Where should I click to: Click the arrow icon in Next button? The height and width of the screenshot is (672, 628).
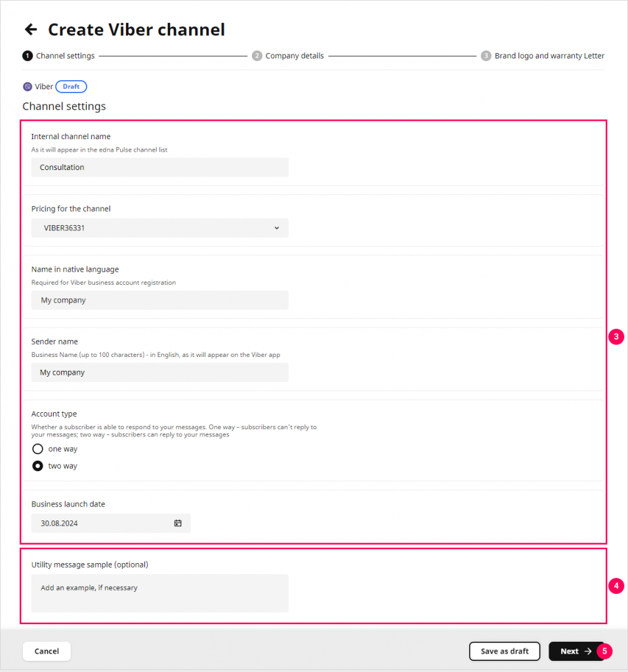588,651
